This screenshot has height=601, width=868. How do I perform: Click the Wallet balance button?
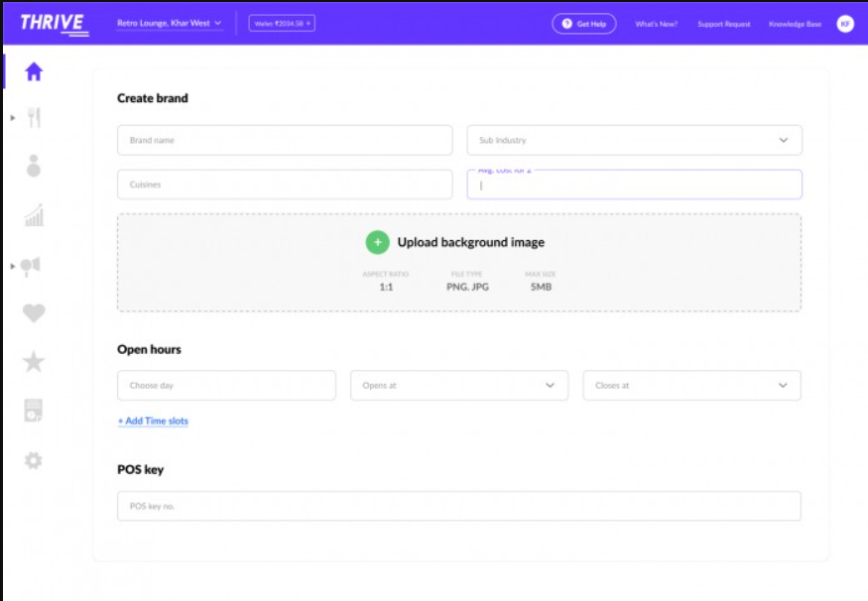282,23
